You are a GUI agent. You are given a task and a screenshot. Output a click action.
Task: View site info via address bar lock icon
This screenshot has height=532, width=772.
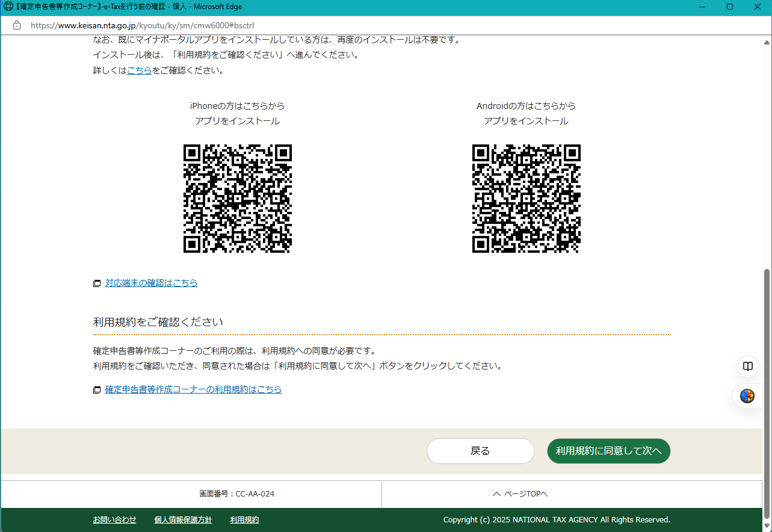click(x=17, y=25)
